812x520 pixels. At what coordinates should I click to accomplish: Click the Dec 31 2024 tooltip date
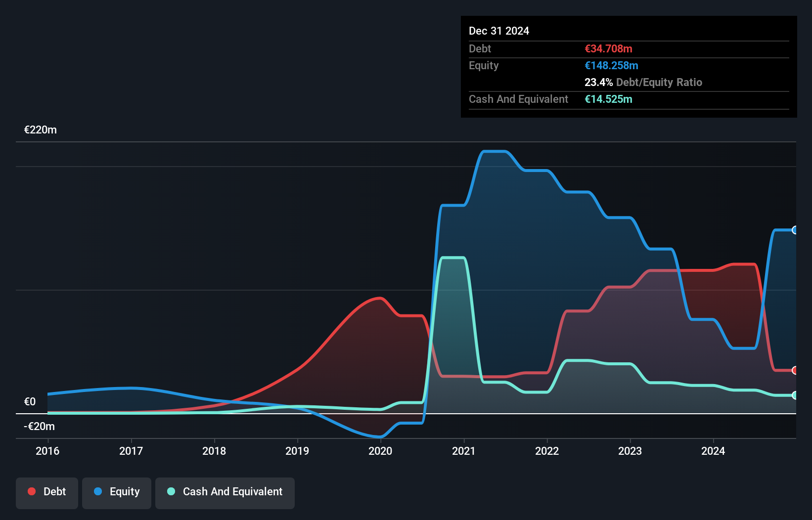pyautogui.click(x=499, y=31)
